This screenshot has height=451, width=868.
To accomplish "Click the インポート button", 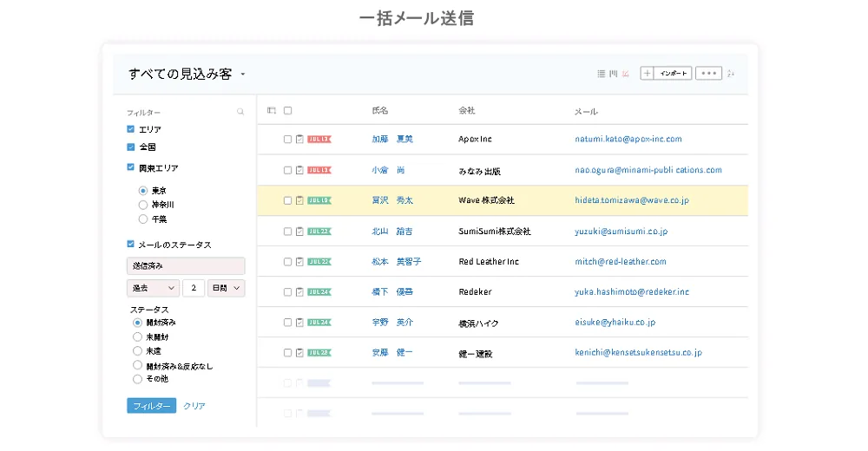I will click(674, 73).
